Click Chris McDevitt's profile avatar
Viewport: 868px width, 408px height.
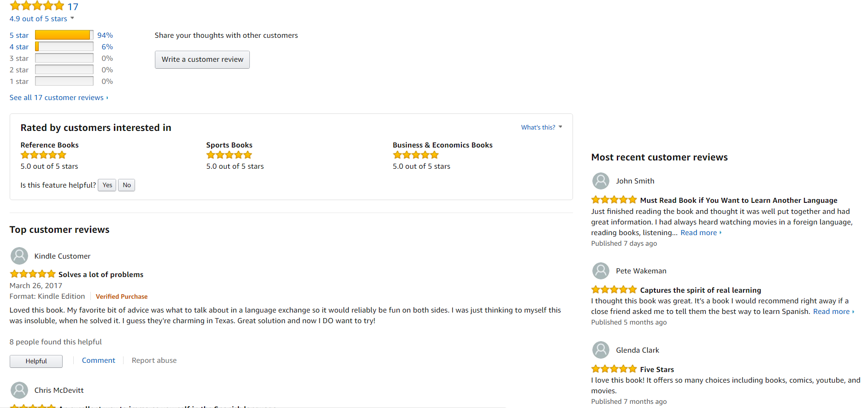pyautogui.click(x=19, y=390)
